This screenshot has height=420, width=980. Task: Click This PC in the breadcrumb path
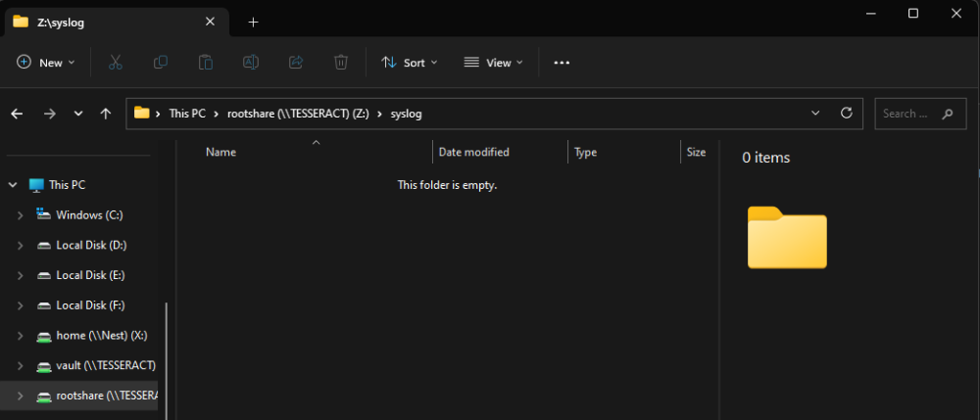pyautogui.click(x=187, y=114)
